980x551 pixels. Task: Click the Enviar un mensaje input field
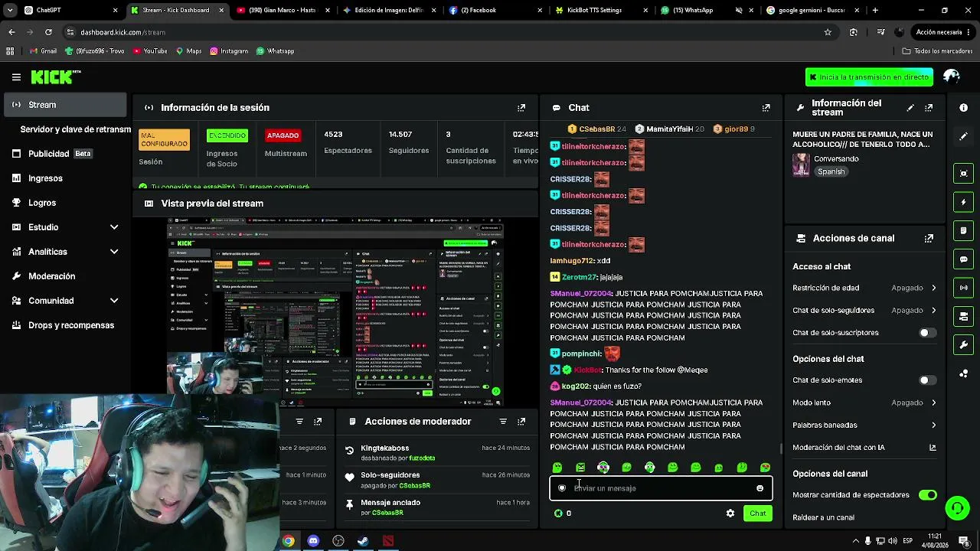click(x=661, y=488)
